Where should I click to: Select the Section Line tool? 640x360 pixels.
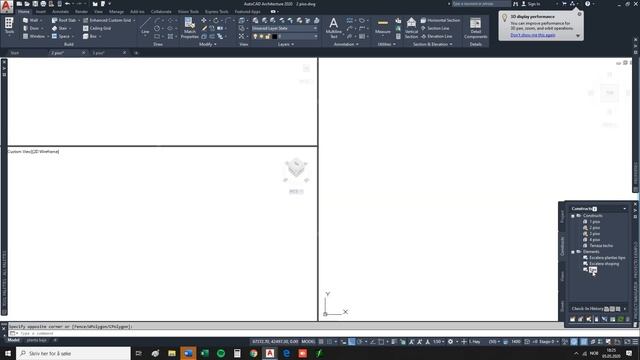click(x=435, y=28)
